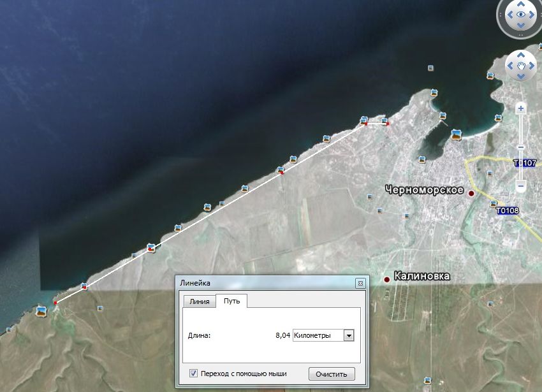Click the eye icon in look joystick

521,14
